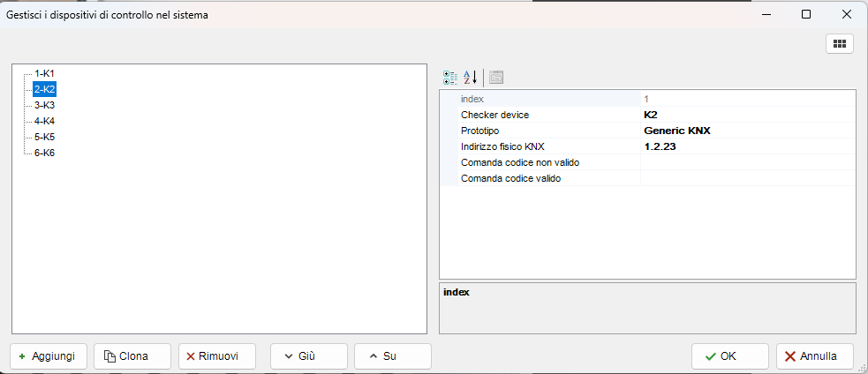The image size is (868, 374).
Task: Click the Alphabetical sort icon
Action: (471, 77)
